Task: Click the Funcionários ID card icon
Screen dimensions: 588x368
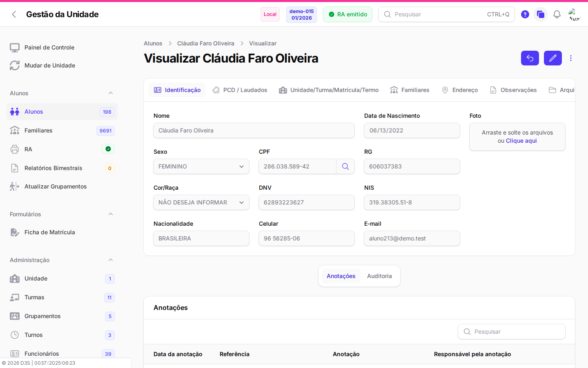Action: coord(15,354)
